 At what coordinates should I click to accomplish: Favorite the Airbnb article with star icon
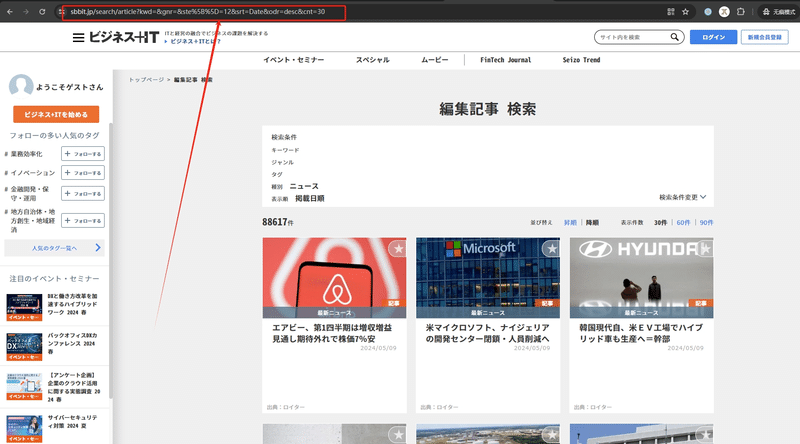pyautogui.click(x=398, y=249)
